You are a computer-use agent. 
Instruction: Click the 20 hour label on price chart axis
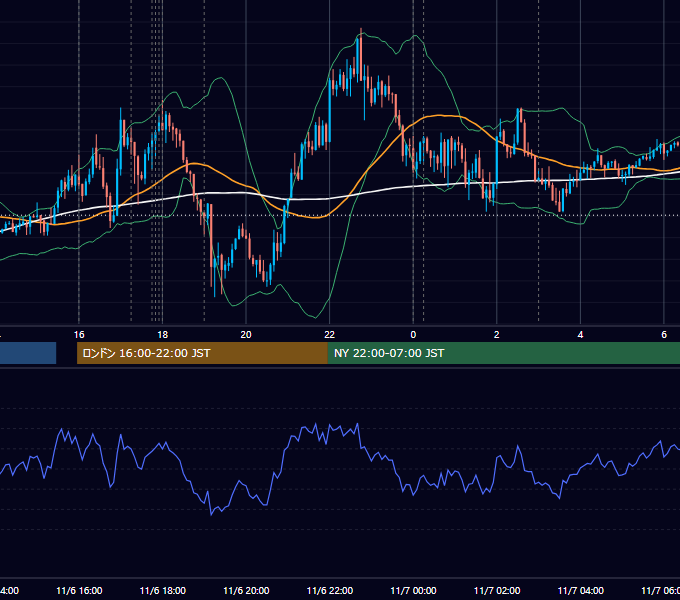[x=246, y=335]
